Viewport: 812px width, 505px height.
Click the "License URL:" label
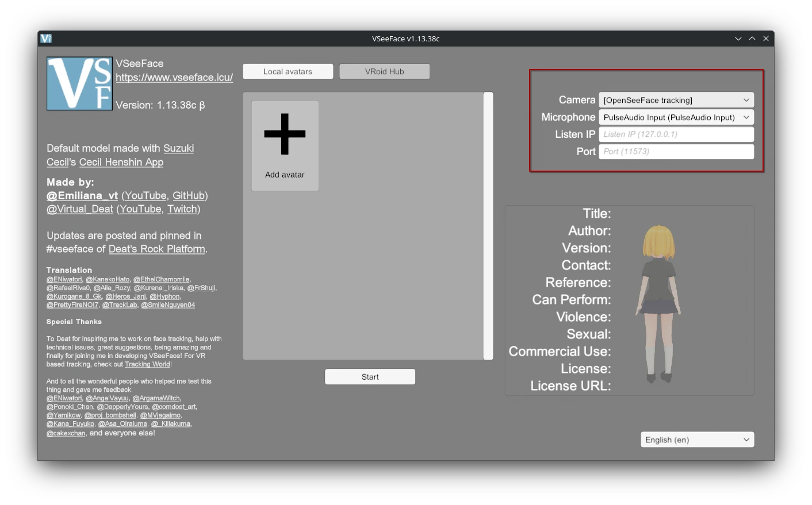[570, 386]
